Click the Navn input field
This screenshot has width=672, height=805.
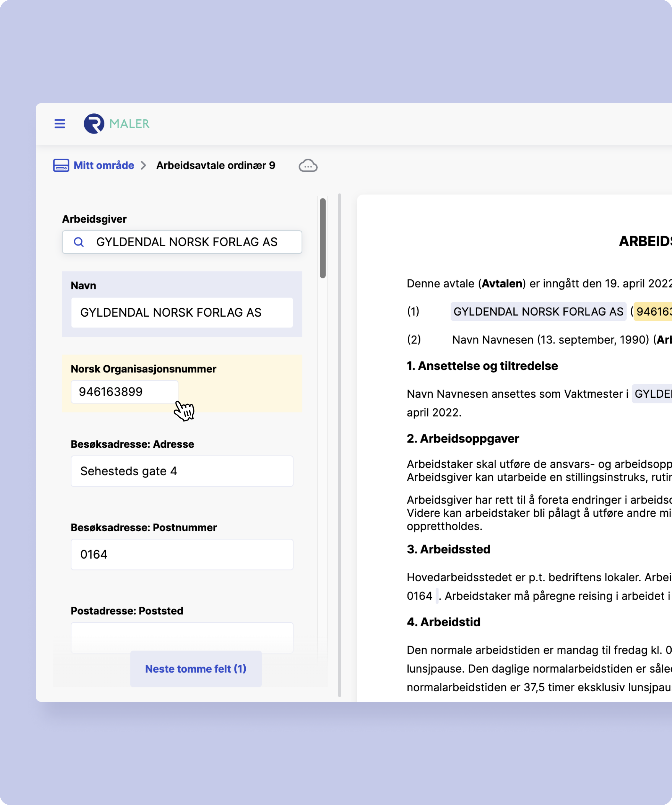click(182, 312)
